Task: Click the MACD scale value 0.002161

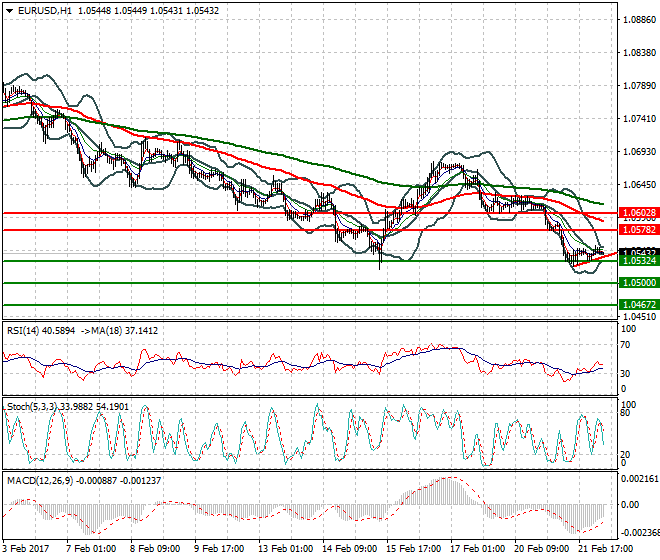Action: pyautogui.click(x=637, y=481)
